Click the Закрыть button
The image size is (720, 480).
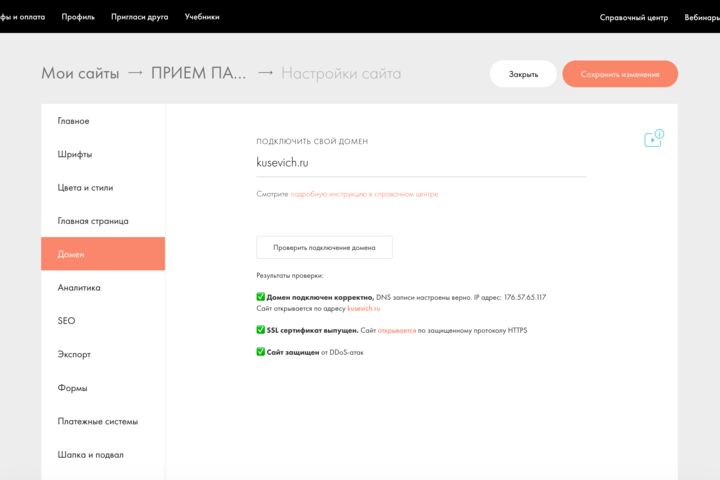(523, 74)
